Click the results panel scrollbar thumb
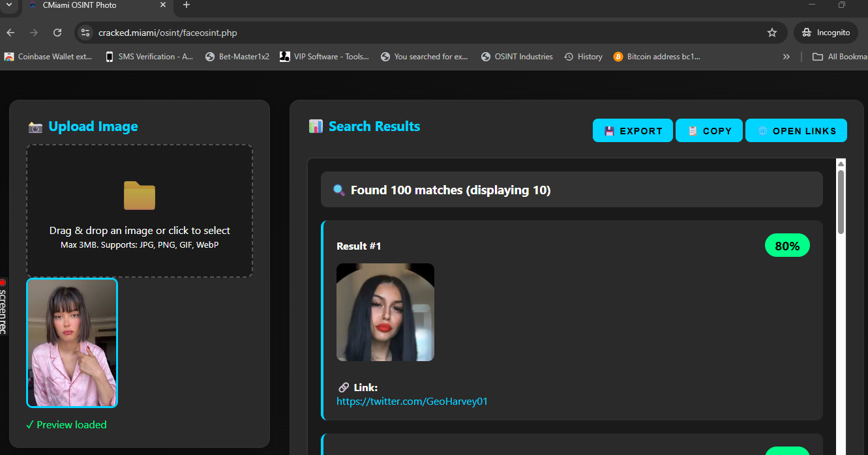 [841, 202]
